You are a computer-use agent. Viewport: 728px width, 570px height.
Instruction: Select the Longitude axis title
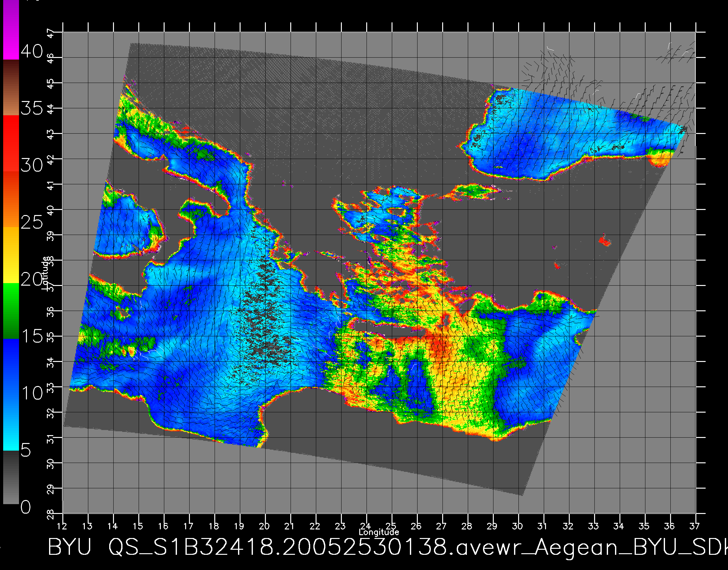pyautogui.click(x=379, y=532)
